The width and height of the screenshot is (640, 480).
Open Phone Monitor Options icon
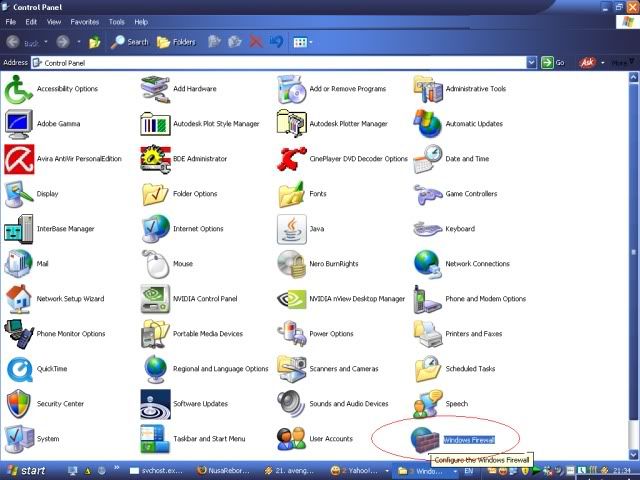click(x=18, y=334)
